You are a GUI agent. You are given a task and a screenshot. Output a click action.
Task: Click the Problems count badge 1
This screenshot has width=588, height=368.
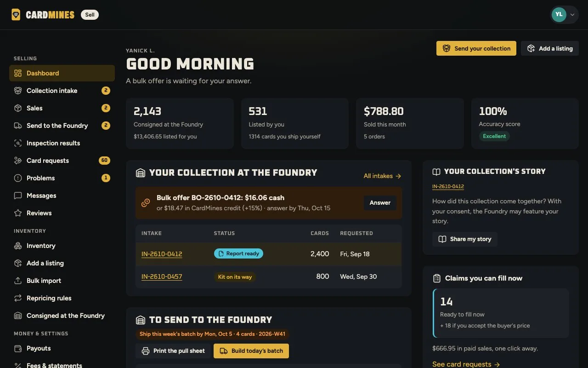click(106, 178)
